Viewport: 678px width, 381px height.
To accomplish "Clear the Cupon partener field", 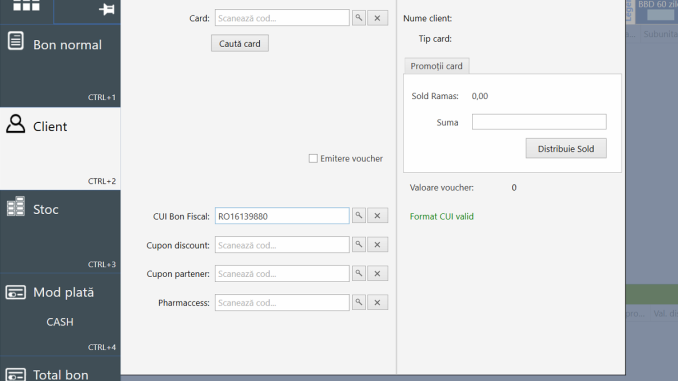I will click(x=377, y=273).
